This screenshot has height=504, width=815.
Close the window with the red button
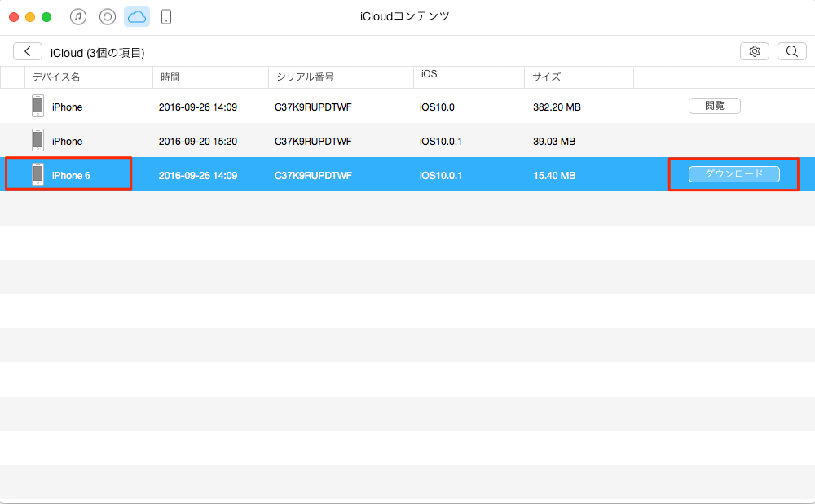pyautogui.click(x=14, y=17)
